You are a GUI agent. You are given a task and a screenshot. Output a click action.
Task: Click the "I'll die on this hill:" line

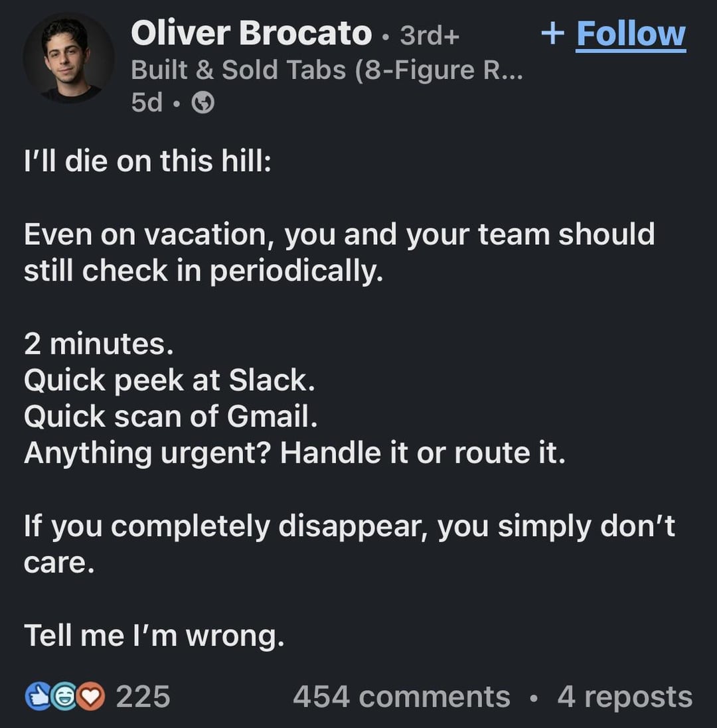click(x=147, y=162)
